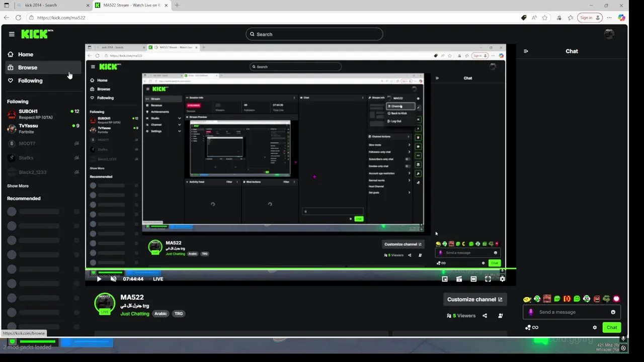Go to Home in the sidebar

point(43,54)
